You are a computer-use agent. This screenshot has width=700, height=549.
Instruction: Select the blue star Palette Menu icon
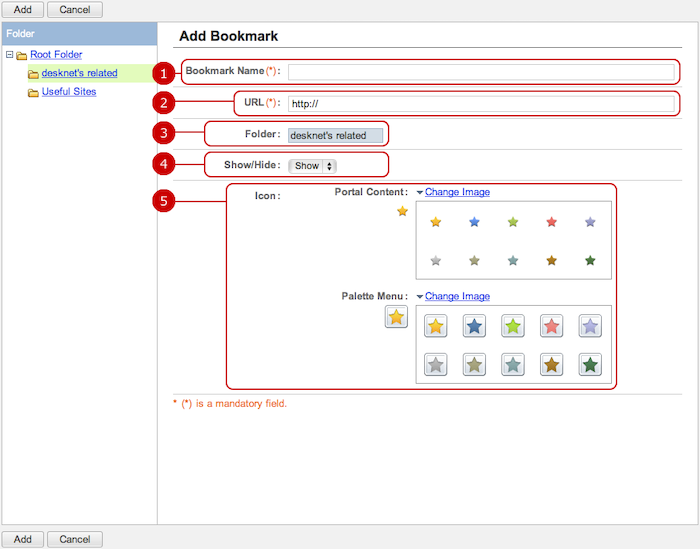pyautogui.click(x=474, y=327)
